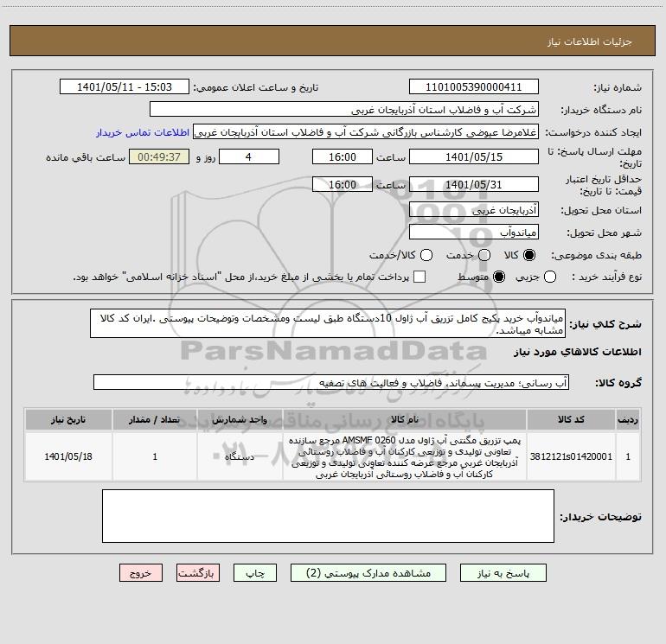Select the جزیی purchase type radio
Viewport: 666px width, 644px height.
pos(550,277)
